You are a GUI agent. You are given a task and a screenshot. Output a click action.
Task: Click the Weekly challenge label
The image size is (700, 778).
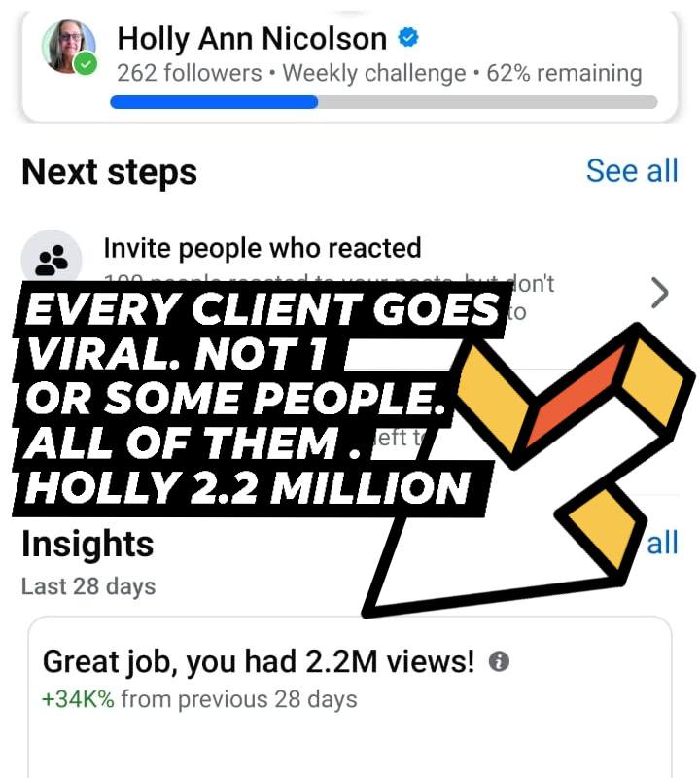point(373,73)
